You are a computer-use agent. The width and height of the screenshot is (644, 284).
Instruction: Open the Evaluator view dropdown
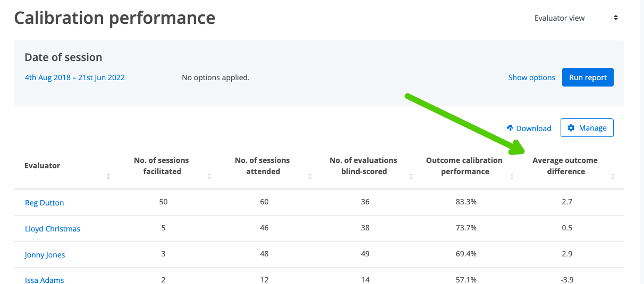pyautogui.click(x=576, y=18)
